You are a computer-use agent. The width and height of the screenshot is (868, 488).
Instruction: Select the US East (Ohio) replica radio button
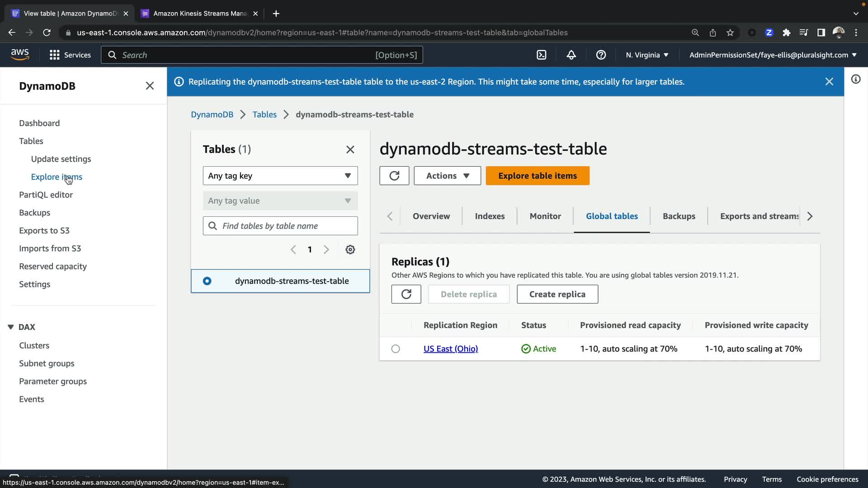tap(396, 349)
